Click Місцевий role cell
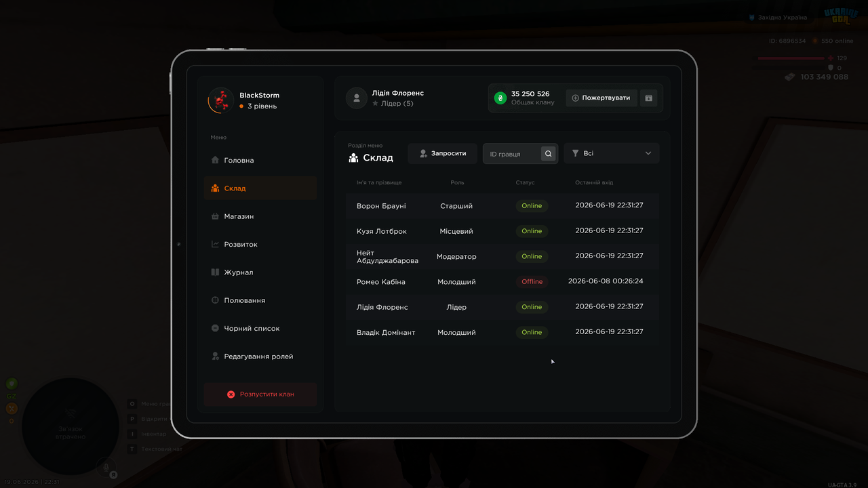 coord(456,231)
